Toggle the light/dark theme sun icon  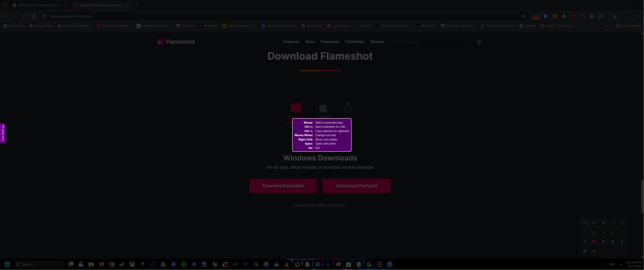coord(479,42)
